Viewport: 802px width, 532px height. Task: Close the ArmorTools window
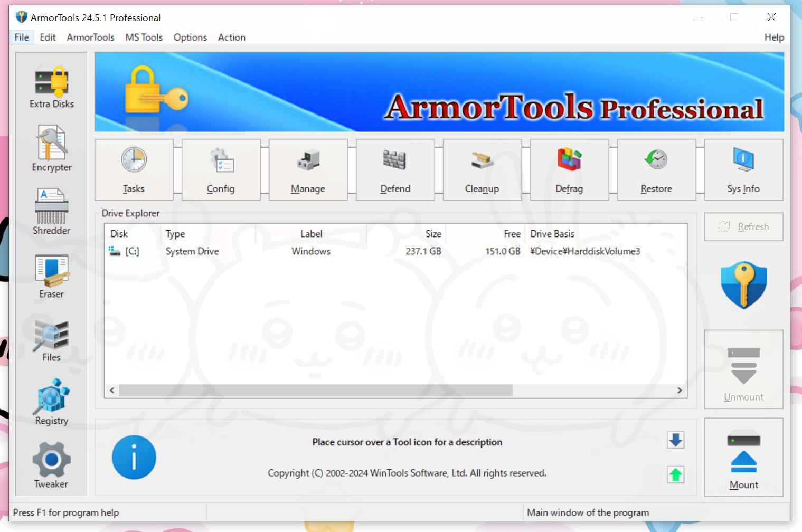click(x=771, y=17)
